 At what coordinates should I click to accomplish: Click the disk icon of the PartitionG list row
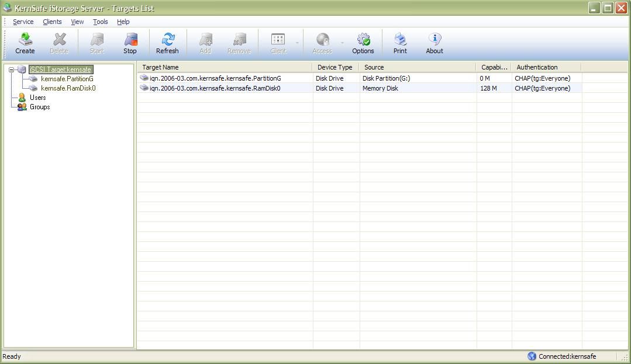(144, 78)
